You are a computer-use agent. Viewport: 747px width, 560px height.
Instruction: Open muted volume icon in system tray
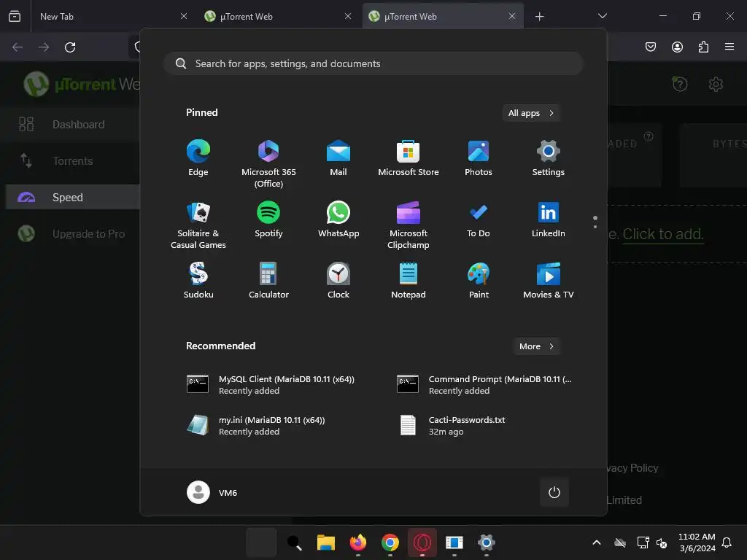pos(662,542)
